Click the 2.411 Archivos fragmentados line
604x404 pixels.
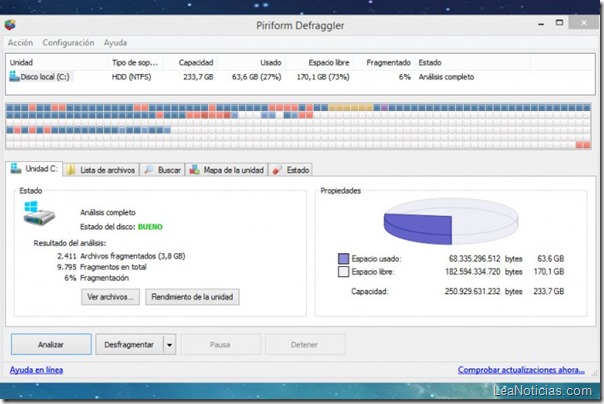point(121,256)
